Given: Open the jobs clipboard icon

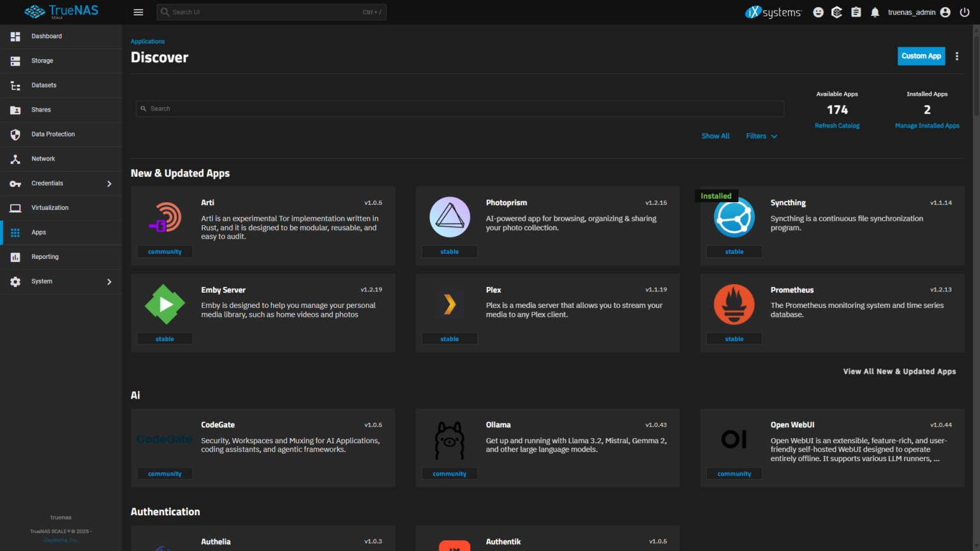Looking at the screenshot, I should tap(856, 12).
